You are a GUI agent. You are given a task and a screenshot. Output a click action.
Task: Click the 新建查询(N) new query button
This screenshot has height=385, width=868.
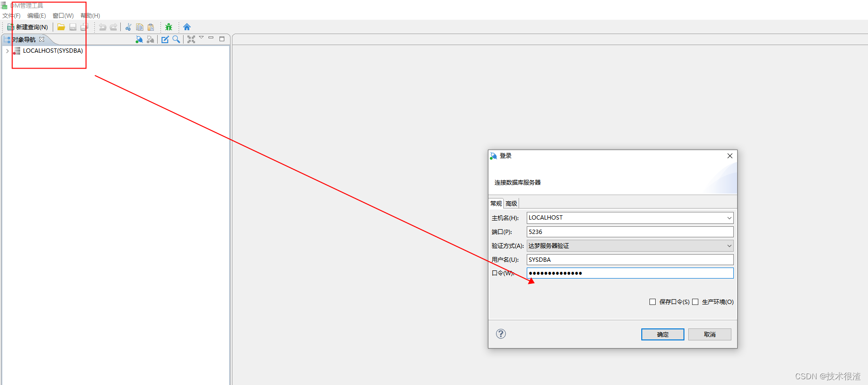coord(27,27)
